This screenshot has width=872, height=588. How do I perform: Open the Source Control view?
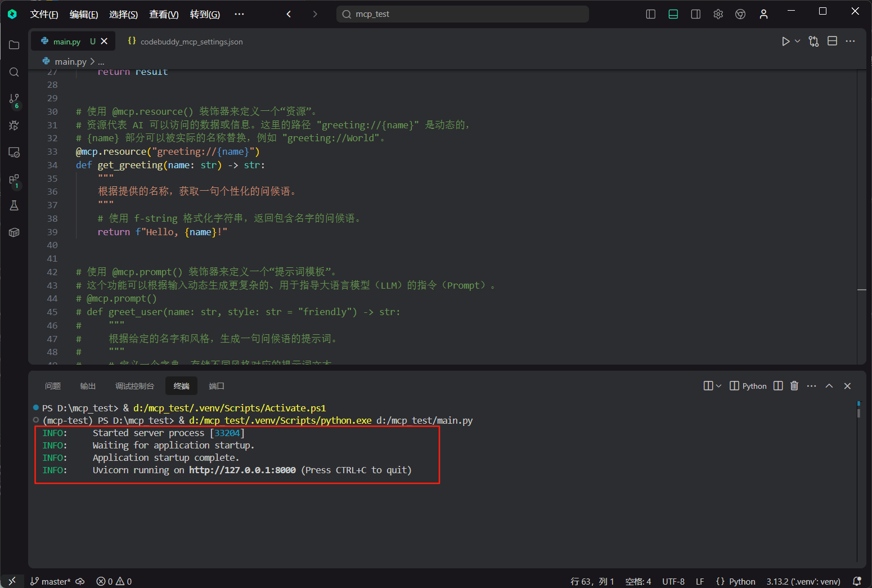[14, 100]
